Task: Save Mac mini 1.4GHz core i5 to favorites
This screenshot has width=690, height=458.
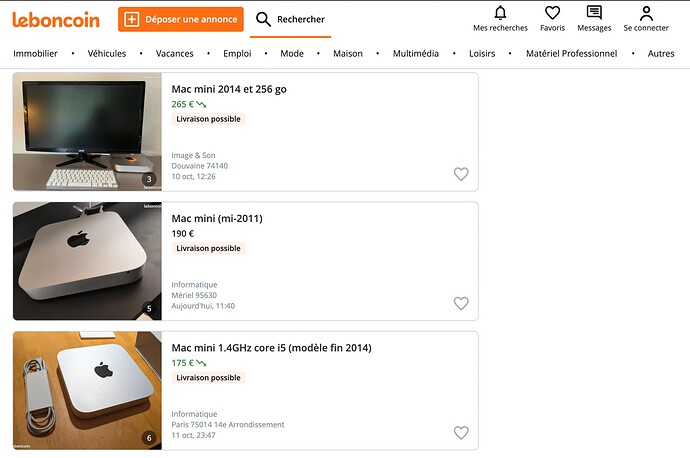Action: tap(461, 433)
